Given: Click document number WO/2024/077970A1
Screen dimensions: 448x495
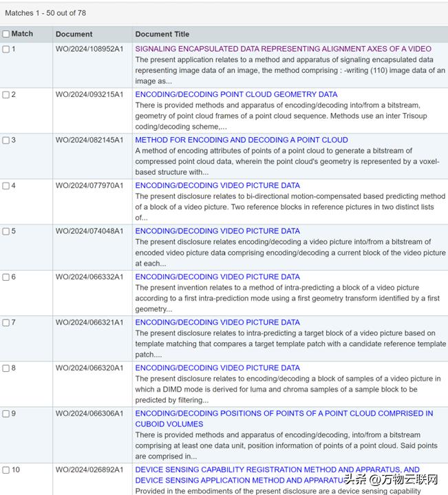Looking at the screenshot, I should tap(89, 186).
